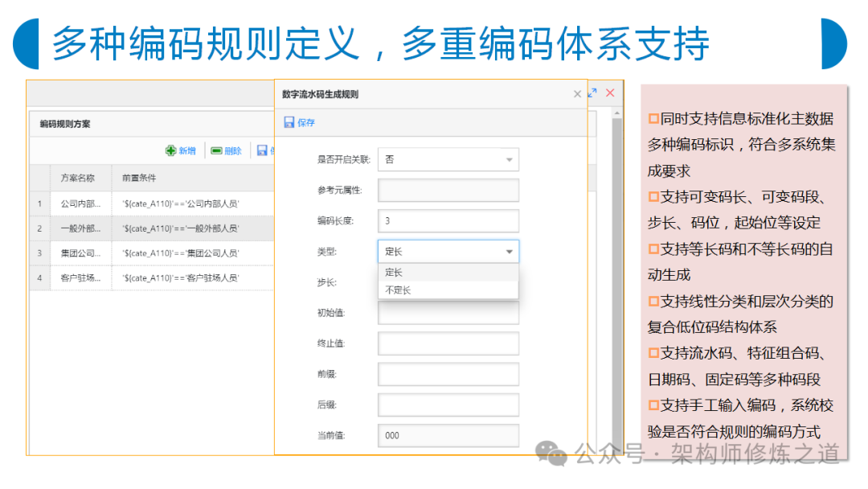
Task: Click the green plus 新增 icon
Action: (x=170, y=150)
